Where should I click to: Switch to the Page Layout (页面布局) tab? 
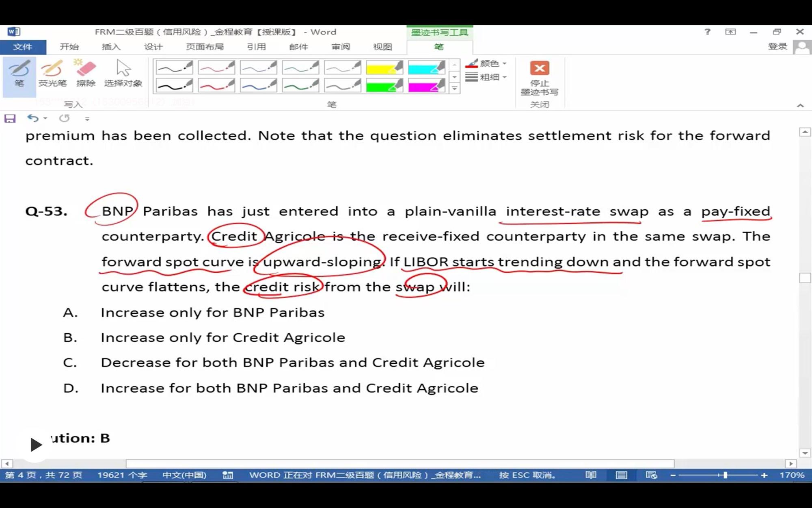point(205,47)
